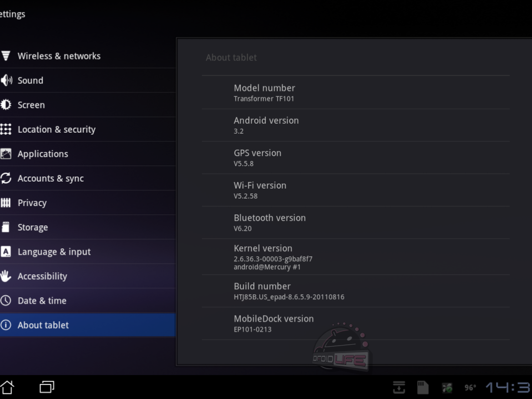Screen dimensions: 532x399
Task: Click the Language & input letter icon
Action: pos(6,252)
